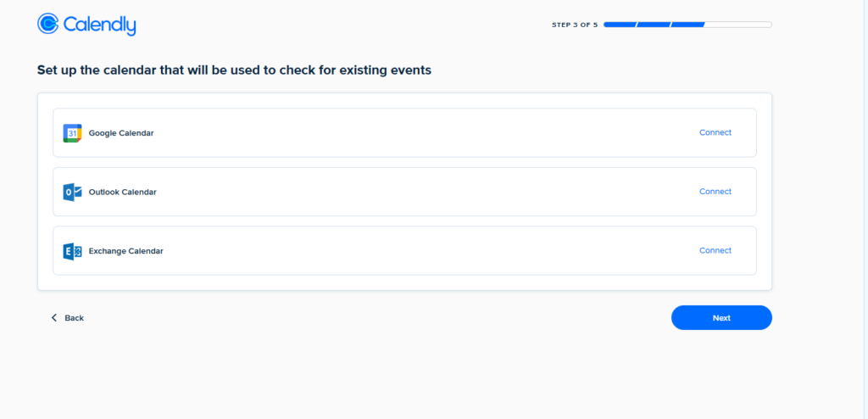
Task: Click third filled segment of progress bar
Action: (x=687, y=25)
